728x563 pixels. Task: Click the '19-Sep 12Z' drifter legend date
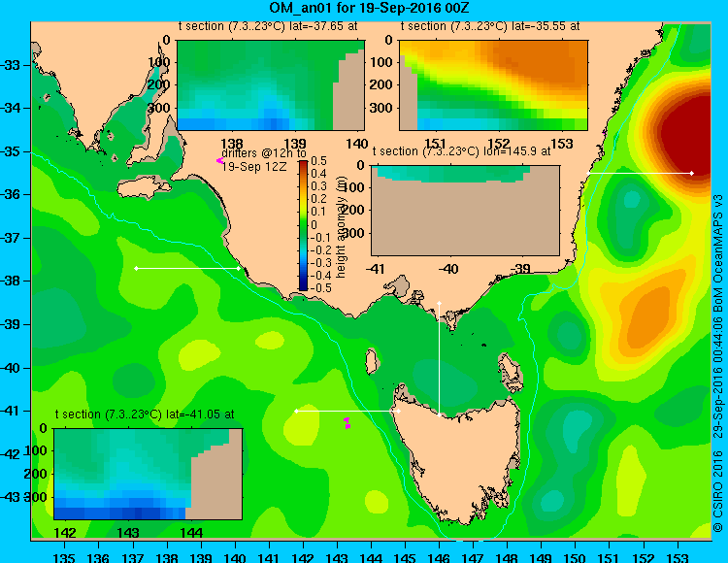[254, 167]
